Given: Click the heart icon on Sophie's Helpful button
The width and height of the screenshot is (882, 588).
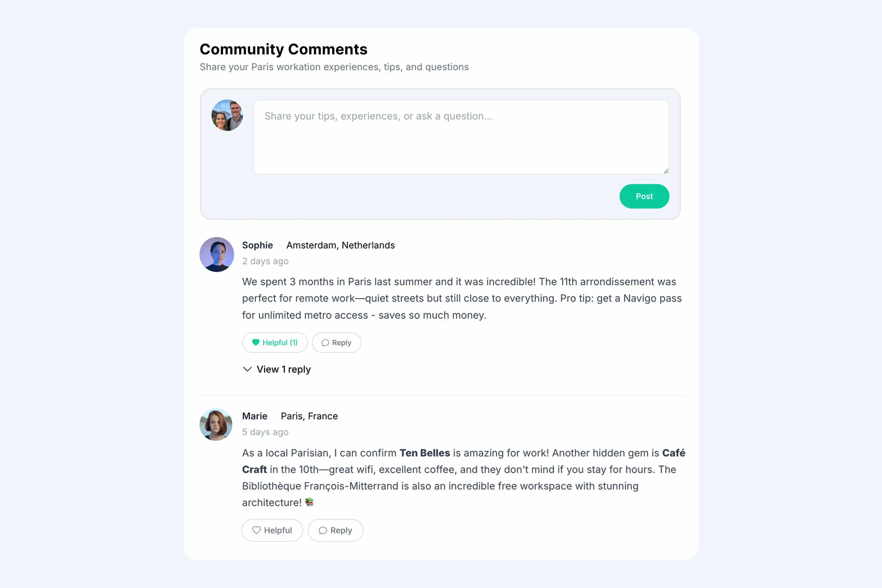Looking at the screenshot, I should (256, 343).
